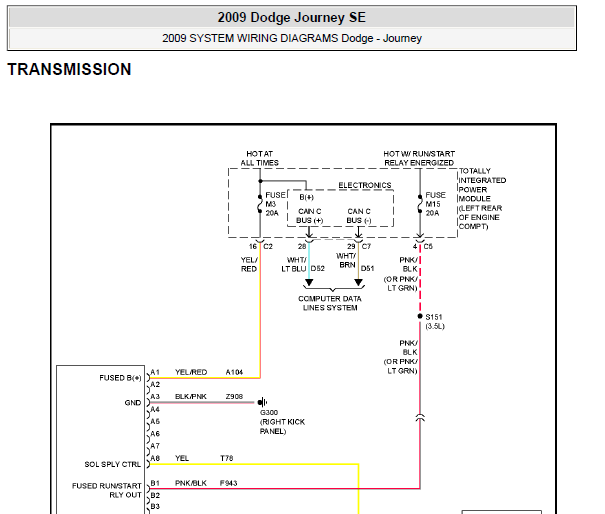The height and width of the screenshot is (514, 605).
Task: Click the F943 circuit label
Action: (228, 483)
